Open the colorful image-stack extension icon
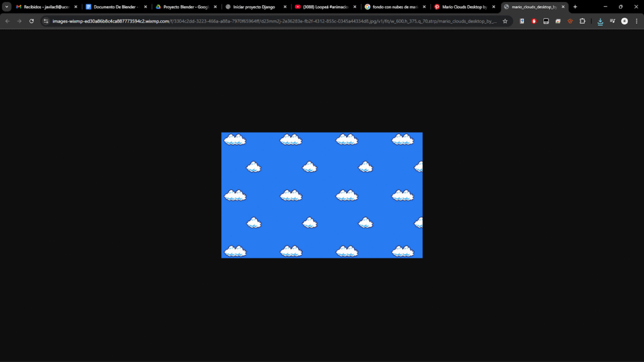 coord(558,21)
